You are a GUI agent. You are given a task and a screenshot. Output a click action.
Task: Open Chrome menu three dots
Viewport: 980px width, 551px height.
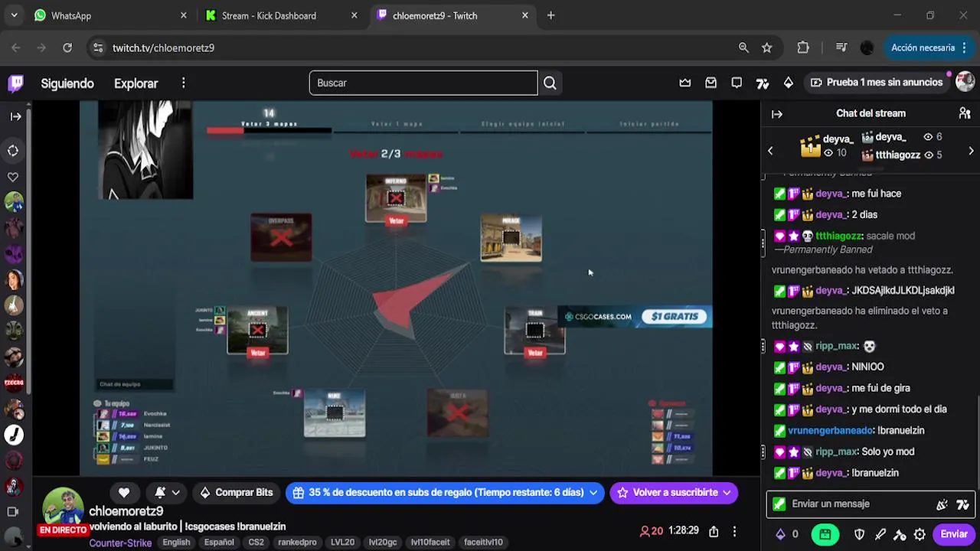[x=962, y=47]
